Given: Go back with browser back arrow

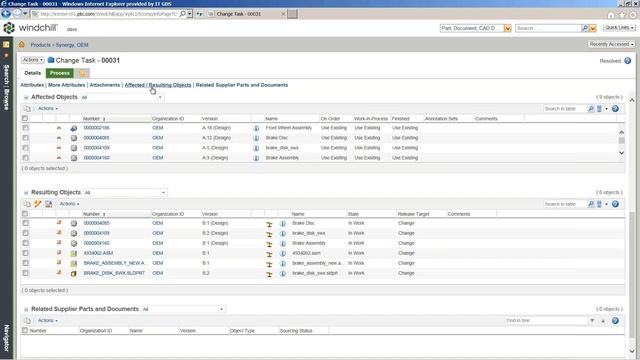Looking at the screenshot, I should pyautogui.click(x=6, y=13).
